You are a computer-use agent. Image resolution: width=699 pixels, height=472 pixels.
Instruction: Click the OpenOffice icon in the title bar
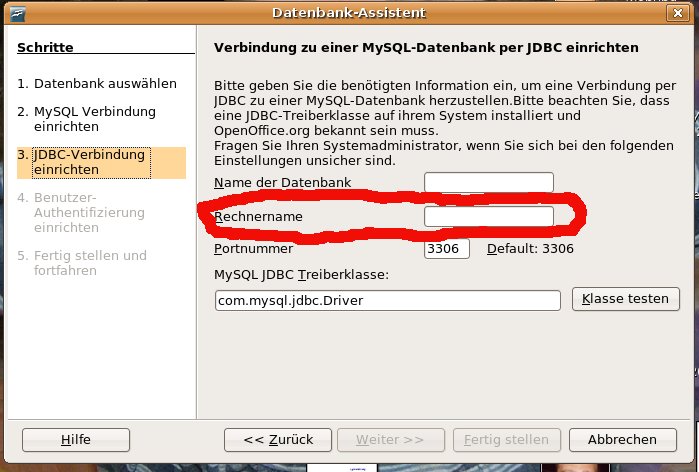coord(18,13)
